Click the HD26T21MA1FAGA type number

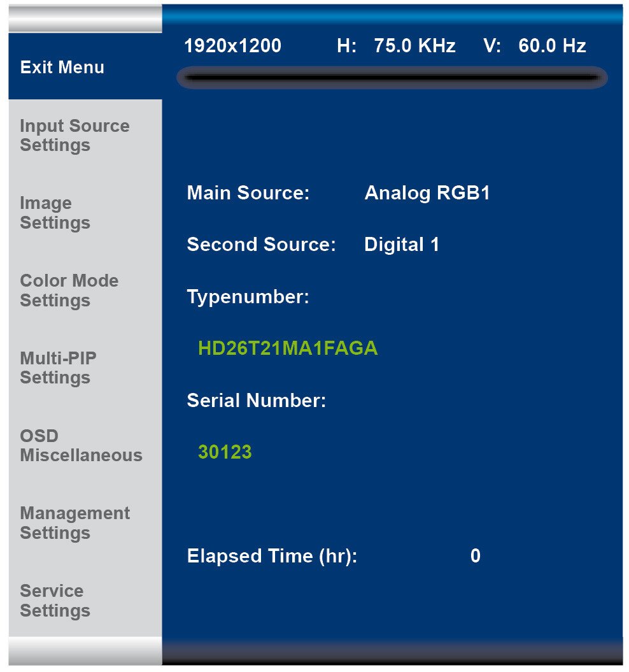pos(288,348)
